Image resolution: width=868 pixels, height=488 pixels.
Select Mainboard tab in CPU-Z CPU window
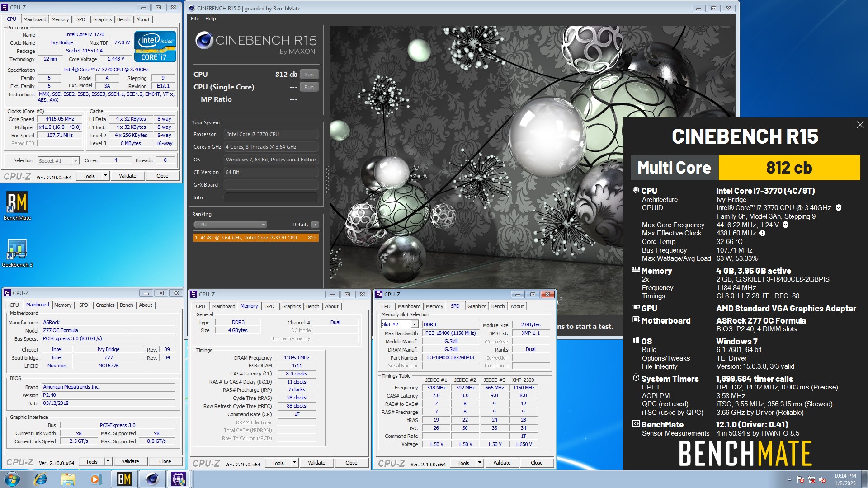[x=35, y=19]
